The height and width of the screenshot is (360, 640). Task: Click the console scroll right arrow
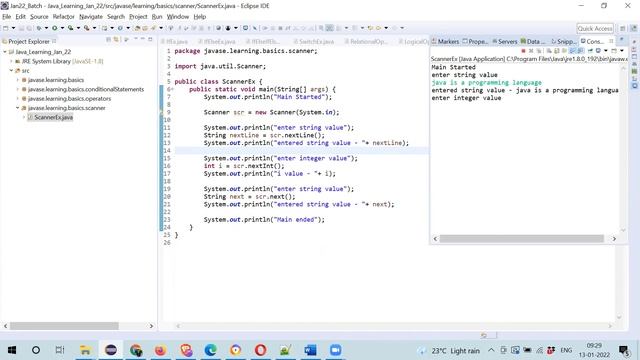coord(614,238)
